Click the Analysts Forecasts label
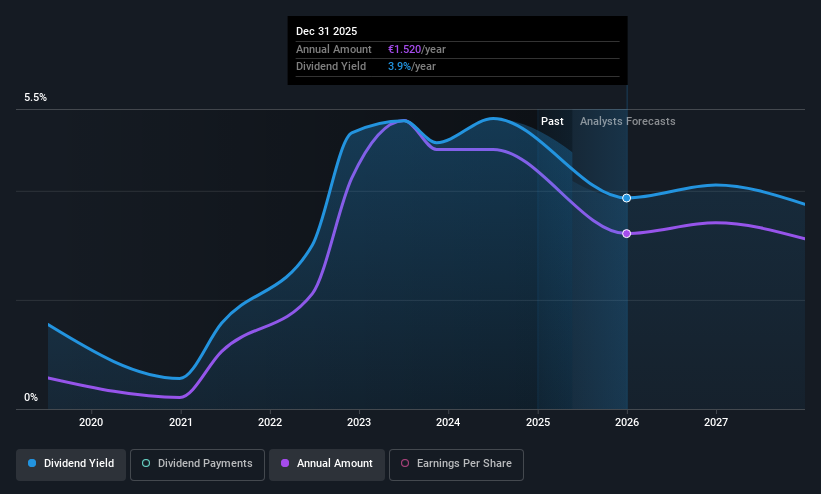 [x=628, y=122]
